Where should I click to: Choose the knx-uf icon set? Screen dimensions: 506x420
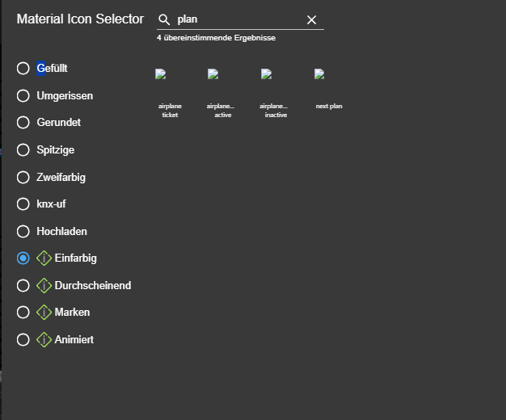pyautogui.click(x=23, y=204)
